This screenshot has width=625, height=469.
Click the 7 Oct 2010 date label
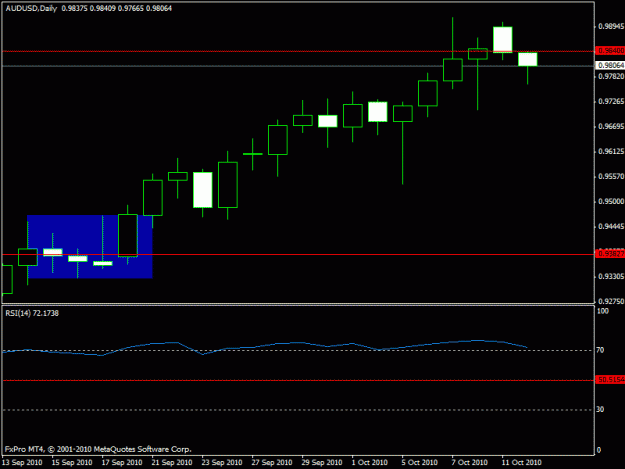470,463
